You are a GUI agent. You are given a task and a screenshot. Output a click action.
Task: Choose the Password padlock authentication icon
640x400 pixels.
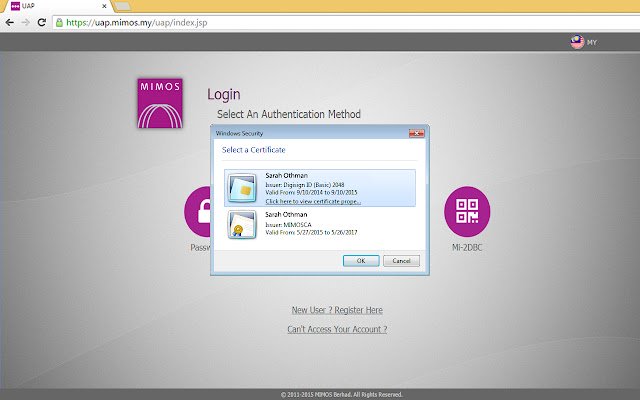[x=198, y=211]
